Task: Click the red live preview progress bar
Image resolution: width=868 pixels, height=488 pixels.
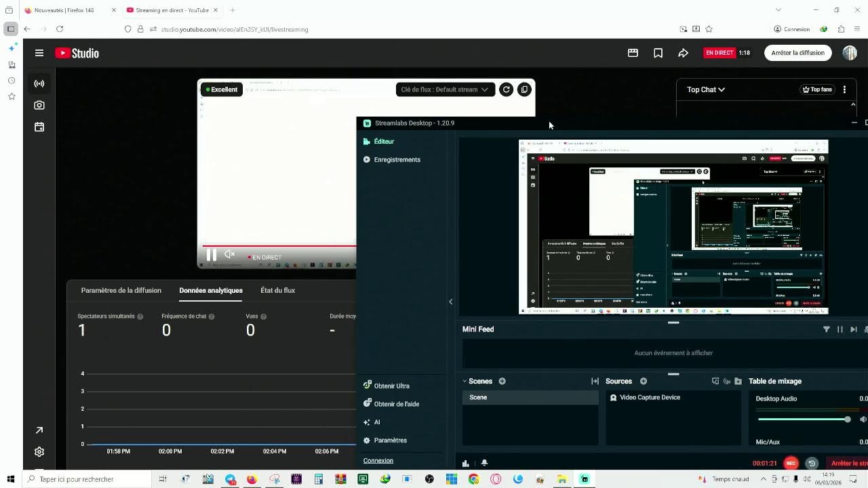Action: click(279, 246)
